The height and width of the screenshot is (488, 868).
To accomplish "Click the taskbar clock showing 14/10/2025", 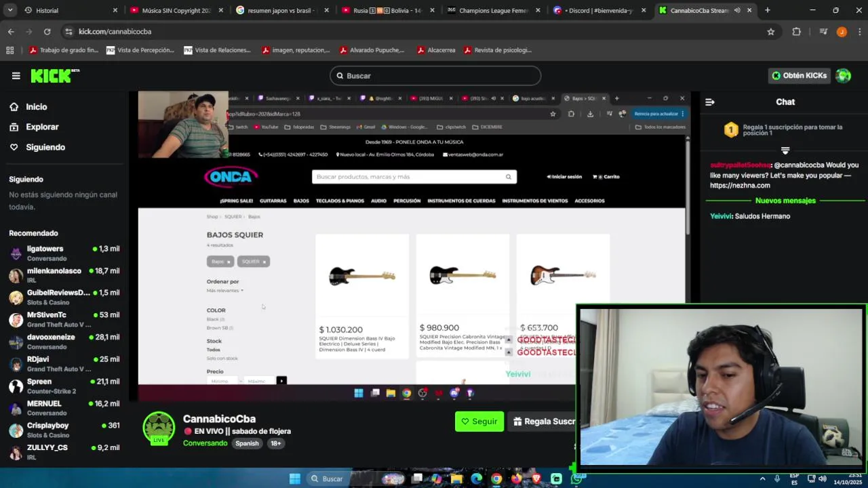I will [848, 479].
